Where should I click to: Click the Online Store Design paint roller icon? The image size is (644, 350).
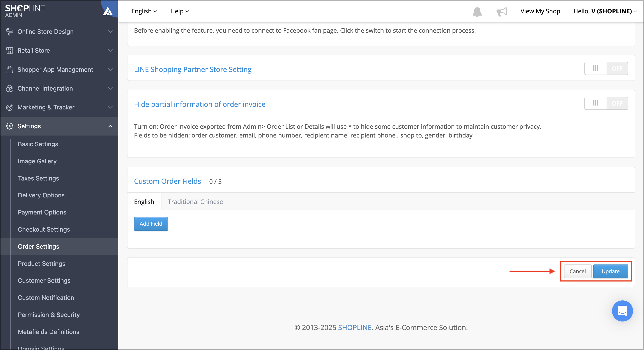(x=9, y=32)
